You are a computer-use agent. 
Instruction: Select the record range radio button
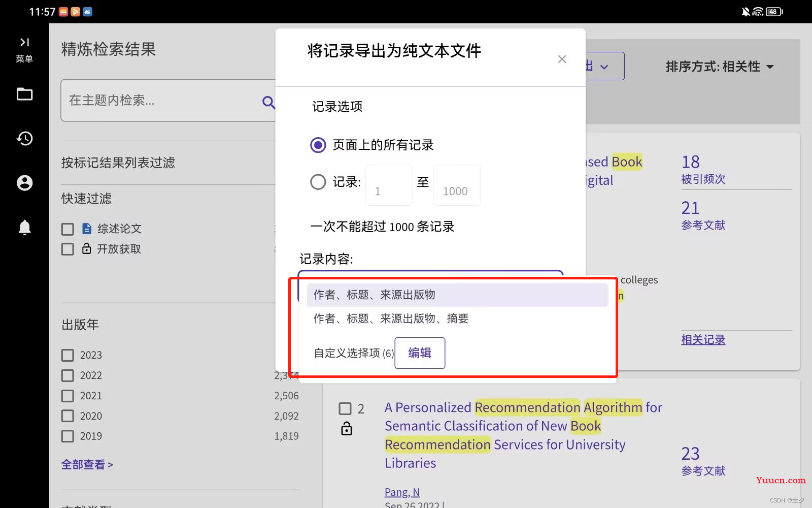point(318,182)
